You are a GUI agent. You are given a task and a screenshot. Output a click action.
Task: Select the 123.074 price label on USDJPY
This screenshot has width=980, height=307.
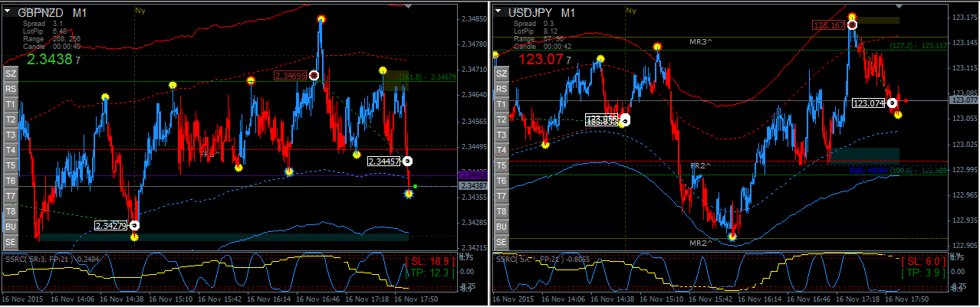[x=869, y=103]
